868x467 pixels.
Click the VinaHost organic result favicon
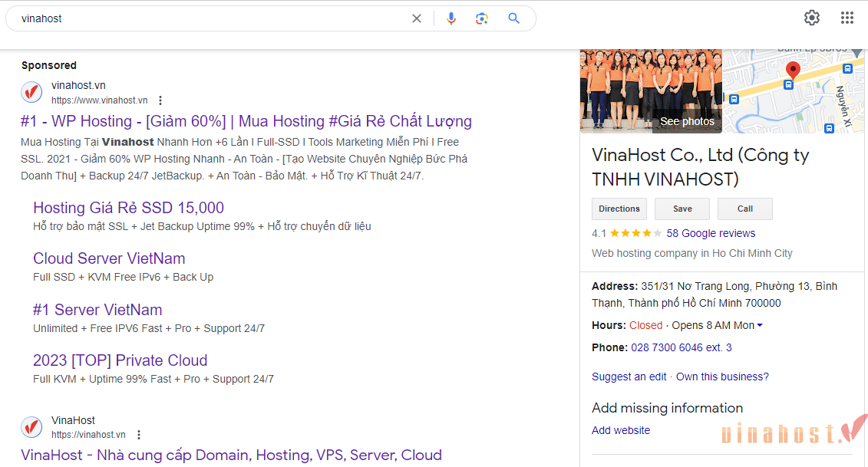[x=31, y=426]
